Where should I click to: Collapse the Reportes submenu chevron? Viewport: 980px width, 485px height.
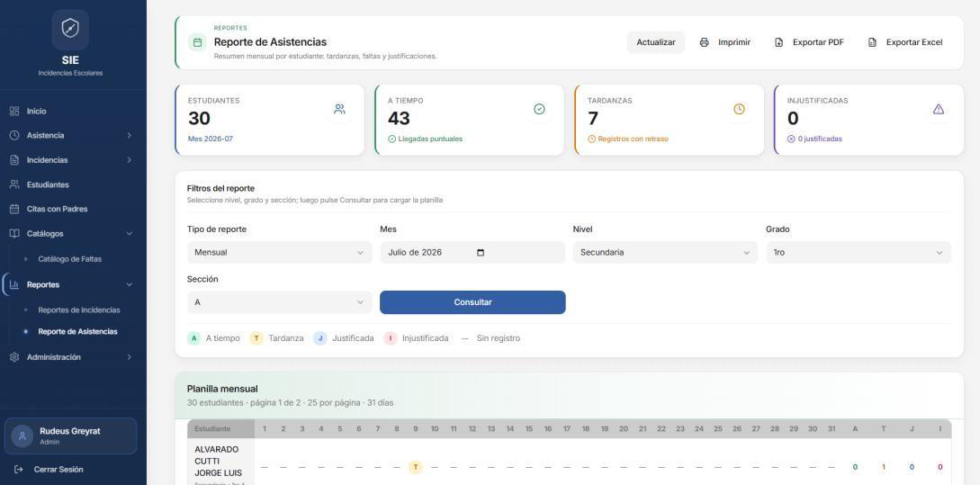point(130,284)
